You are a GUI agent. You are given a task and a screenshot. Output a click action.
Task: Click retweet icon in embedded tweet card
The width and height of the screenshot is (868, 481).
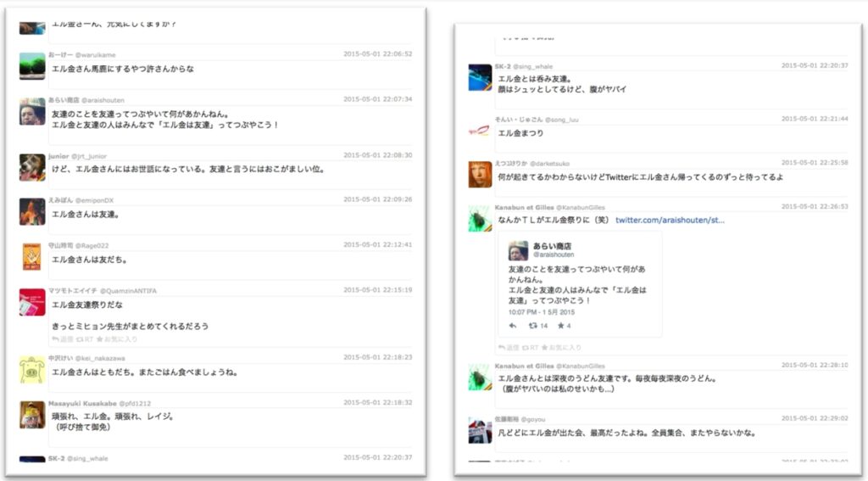pyautogui.click(x=533, y=326)
